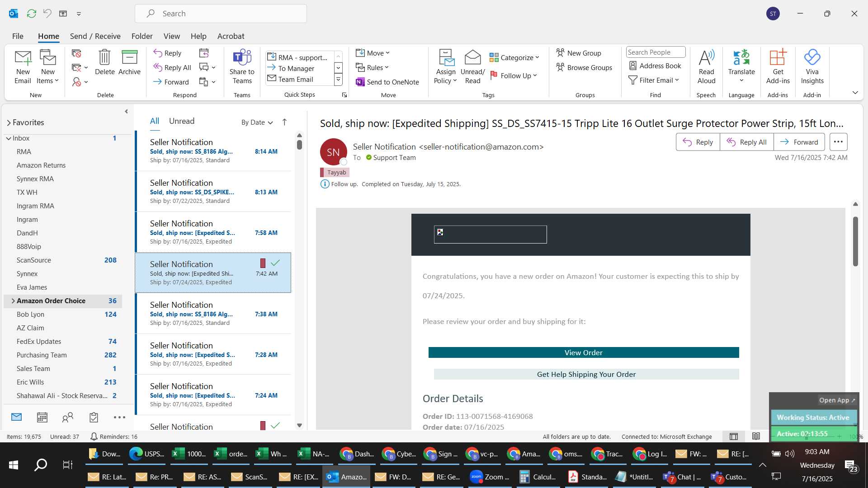This screenshot has height=488, width=868.
Task: Open the Acrobat tab
Action: pos(231,36)
